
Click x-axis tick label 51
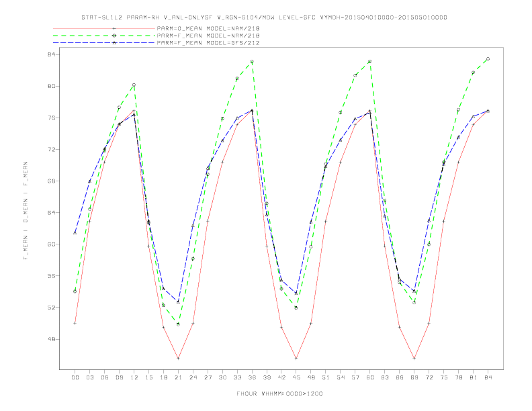click(326, 377)
